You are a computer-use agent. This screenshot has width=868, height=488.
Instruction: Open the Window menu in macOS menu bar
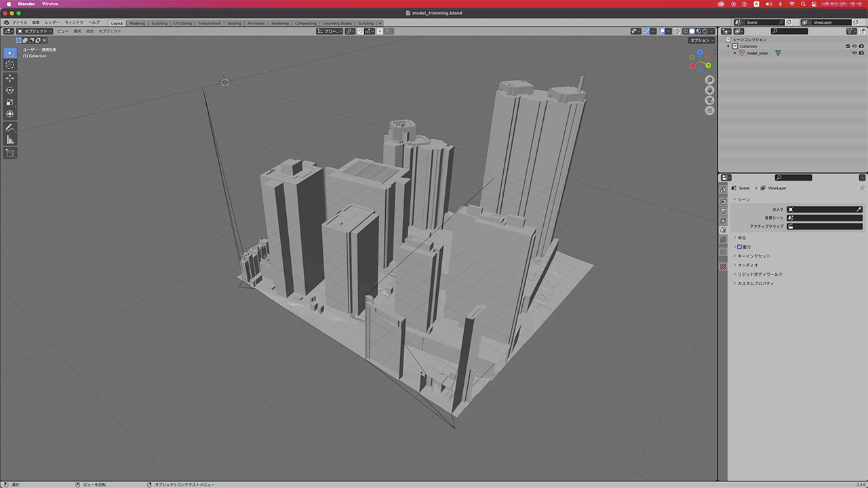coord(50,3)
